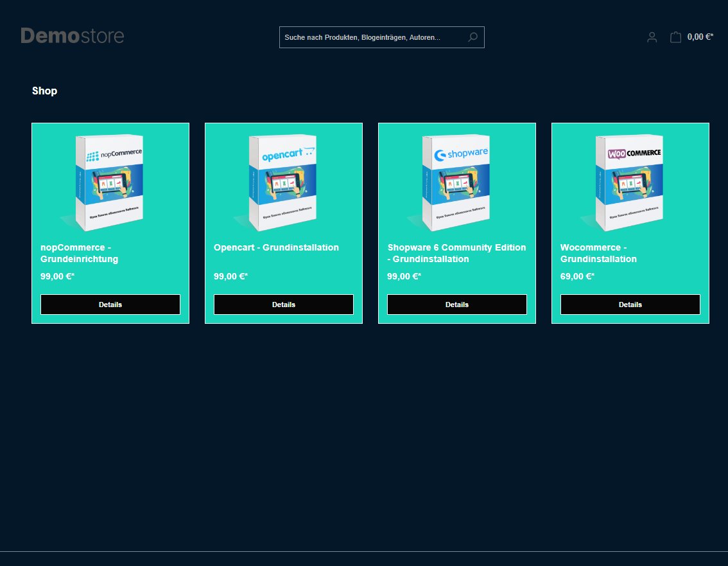This screenshot has height=566, width=728.
Task: Open the nopCommerce product box image
Action: 110,182
